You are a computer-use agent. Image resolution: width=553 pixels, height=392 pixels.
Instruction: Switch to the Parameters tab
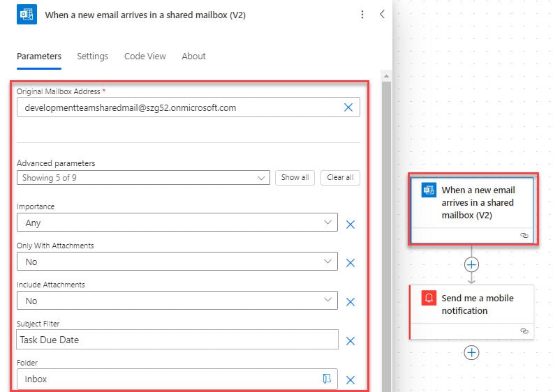(x=39, y=56)
